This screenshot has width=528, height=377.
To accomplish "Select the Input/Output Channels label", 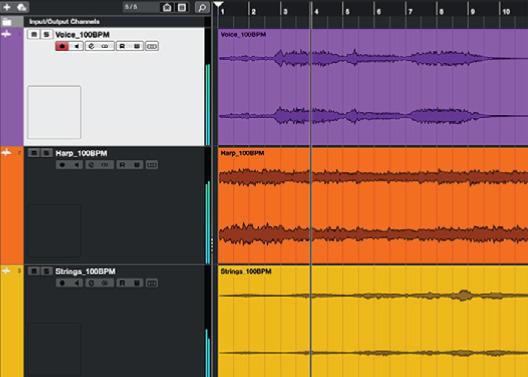I will coord(64,22).
